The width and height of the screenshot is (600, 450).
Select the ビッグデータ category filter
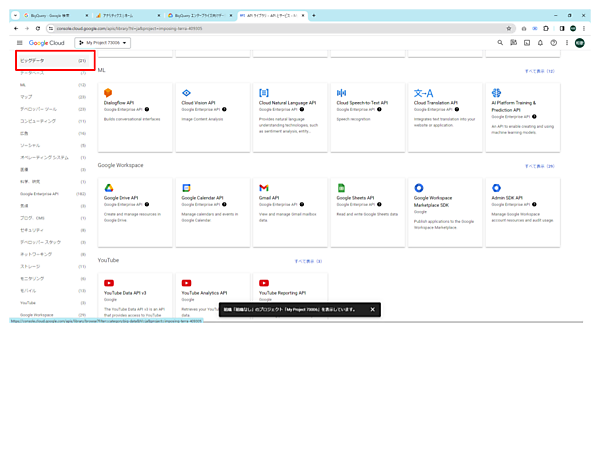click(x=53, y=61)
